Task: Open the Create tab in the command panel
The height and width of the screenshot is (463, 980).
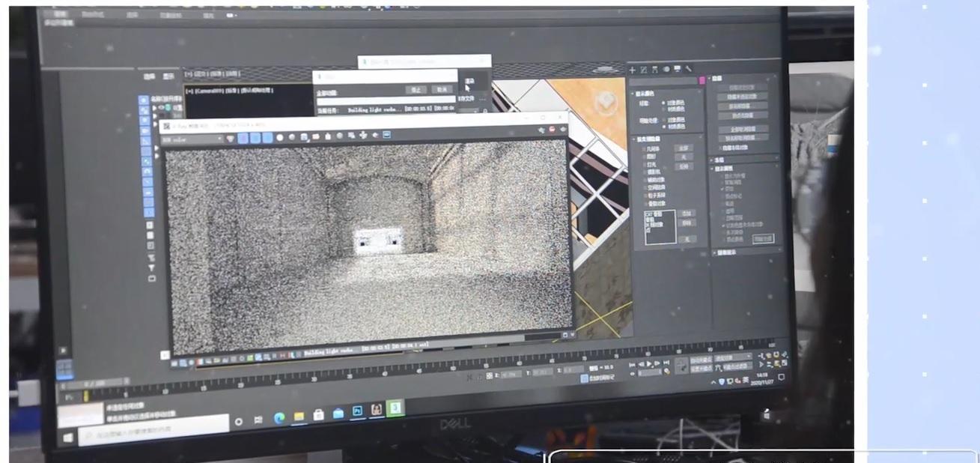Action: click(x=633, y=70)
